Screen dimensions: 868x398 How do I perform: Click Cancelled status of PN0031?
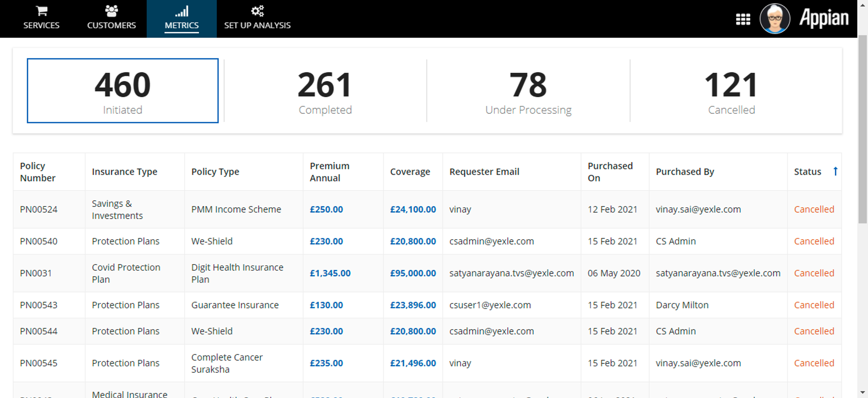814,273
